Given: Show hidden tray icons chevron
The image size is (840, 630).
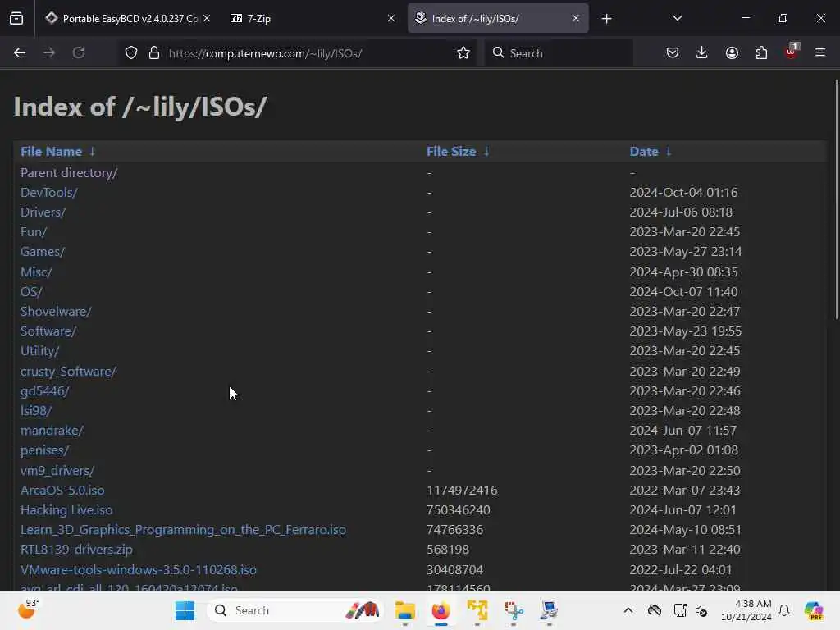Looking at the screenshot, I should [628, 610].
